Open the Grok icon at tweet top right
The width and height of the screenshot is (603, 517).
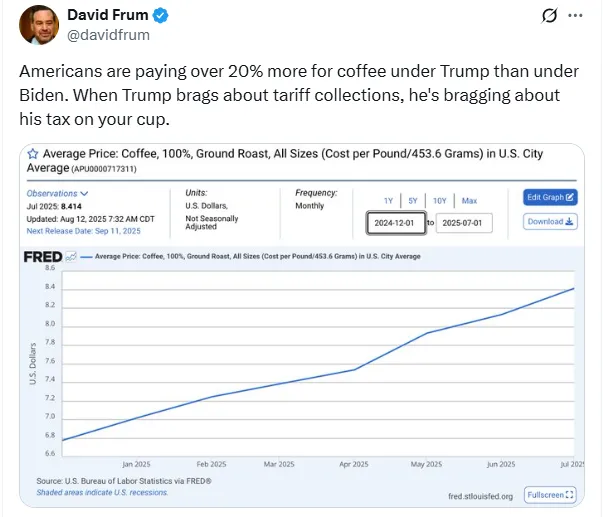click(547, 16)
